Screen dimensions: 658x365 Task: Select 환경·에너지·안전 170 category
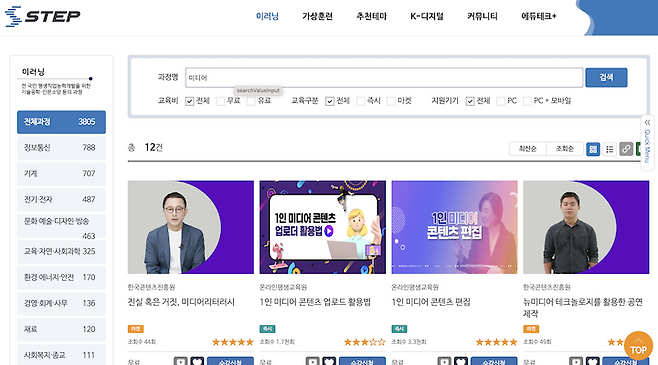click(x=61, y=278)
